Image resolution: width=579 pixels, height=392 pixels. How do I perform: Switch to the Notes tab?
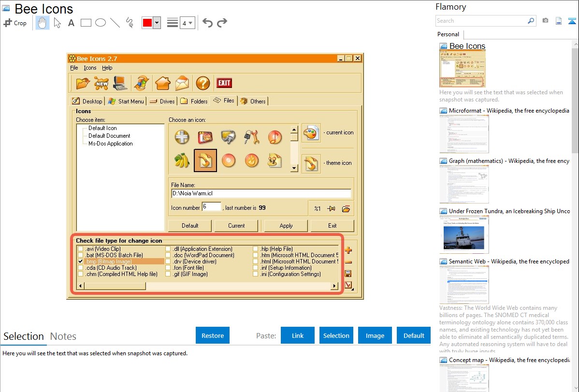[63, 336]
